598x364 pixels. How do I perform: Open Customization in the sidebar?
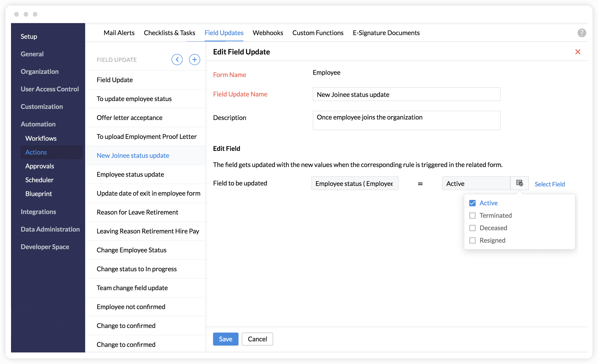coord(42,107)
